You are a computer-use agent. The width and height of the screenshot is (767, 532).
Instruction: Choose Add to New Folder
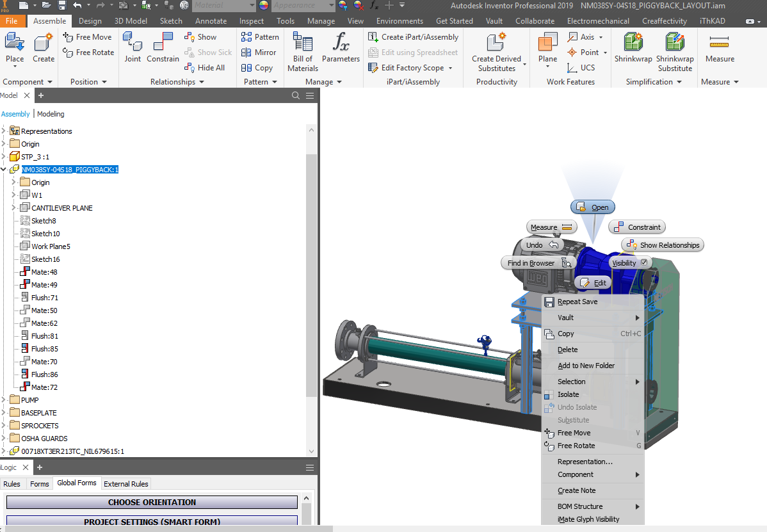586,366
